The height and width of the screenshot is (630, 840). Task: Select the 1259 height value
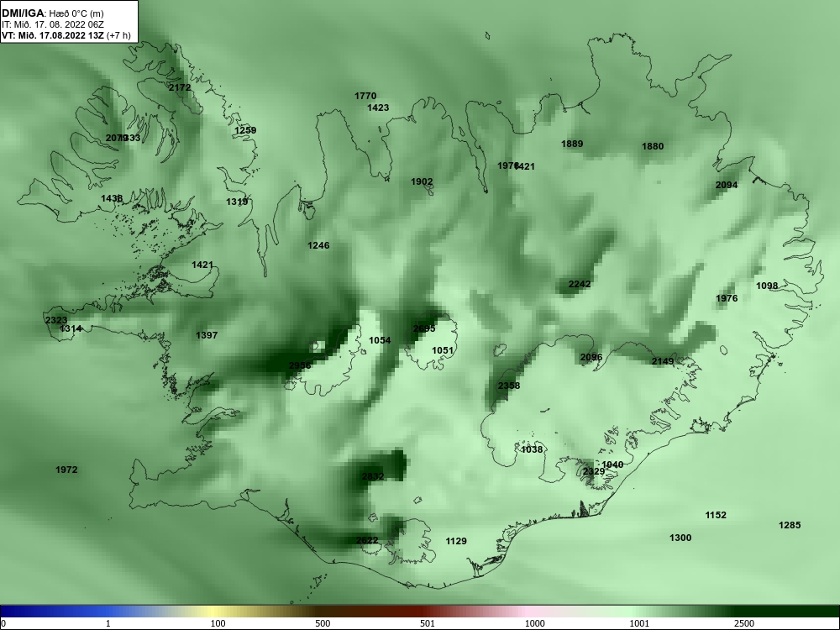tap(245, 130)
